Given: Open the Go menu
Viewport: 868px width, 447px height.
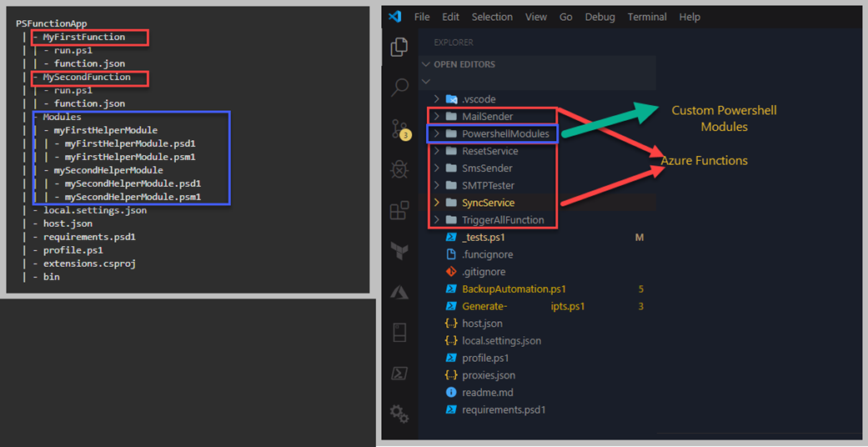Looking at the screenshot, I should [x=566, y=18].
